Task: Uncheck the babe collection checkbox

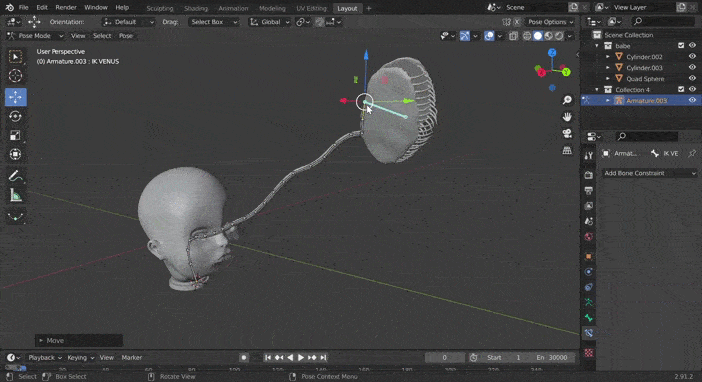Action: coord(681,46)
